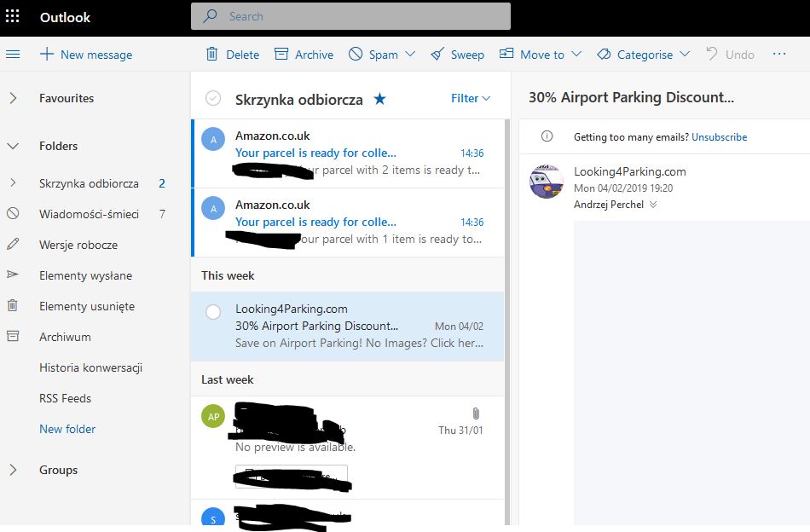Click the Delete trash bin icon
The height and width of the screenshot is (532, 810).
coord(211,54)
